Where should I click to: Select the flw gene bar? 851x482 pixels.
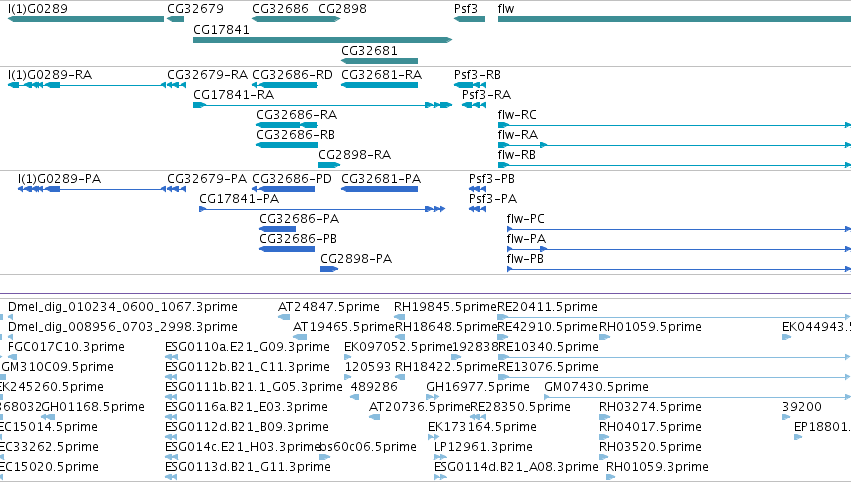click(674, 19)
